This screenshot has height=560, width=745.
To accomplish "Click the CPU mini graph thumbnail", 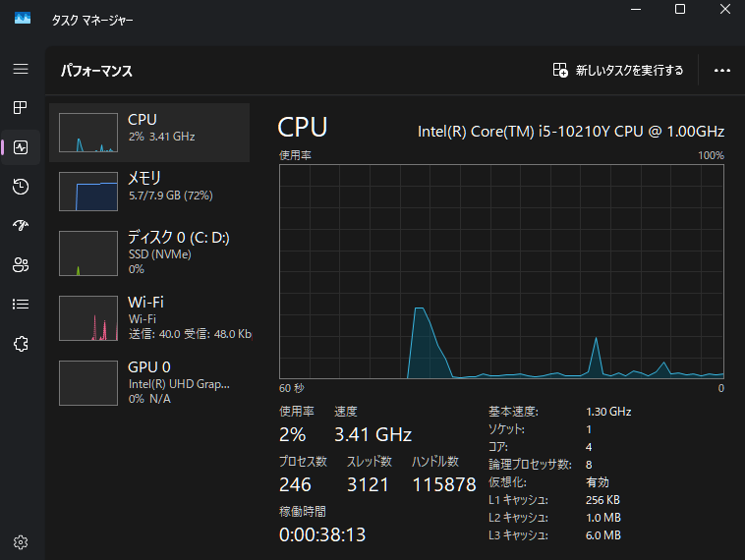I will click(88, 133).
